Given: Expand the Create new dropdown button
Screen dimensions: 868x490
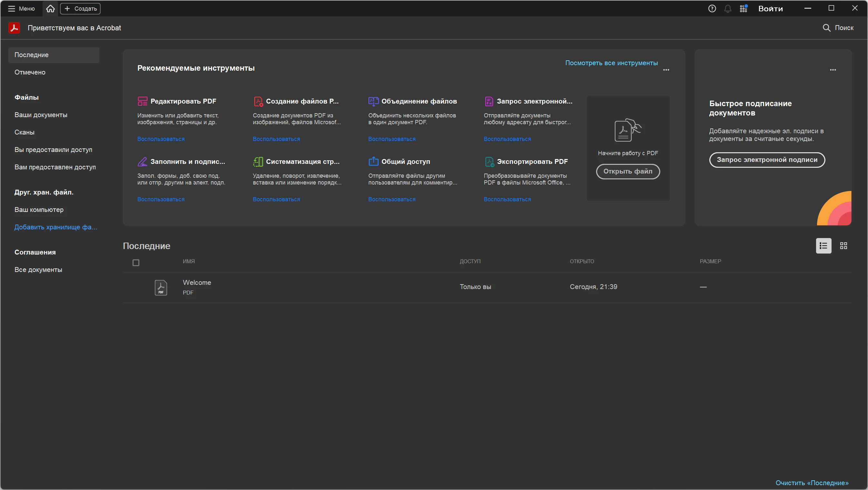Looking at the screenshot, I should coord(80,8).
